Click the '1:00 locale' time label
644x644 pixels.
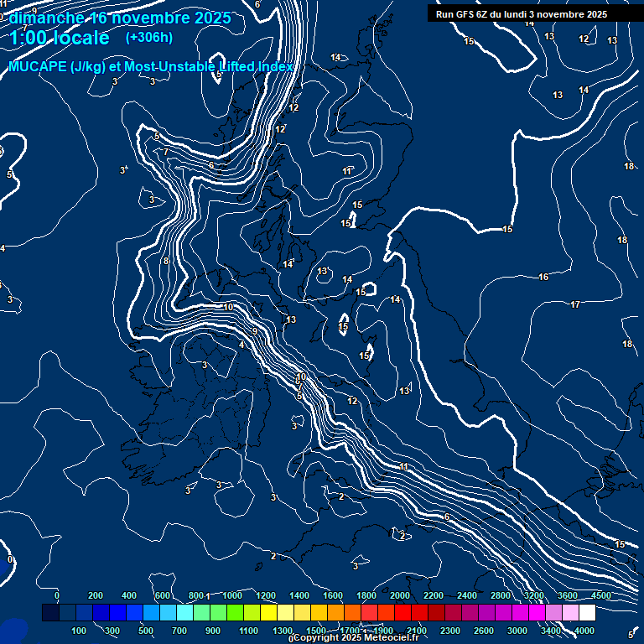(60, 38)
